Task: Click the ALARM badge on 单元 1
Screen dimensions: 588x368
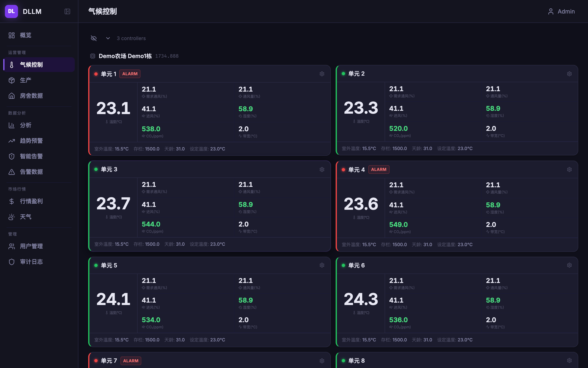Action: pos(130,74)
